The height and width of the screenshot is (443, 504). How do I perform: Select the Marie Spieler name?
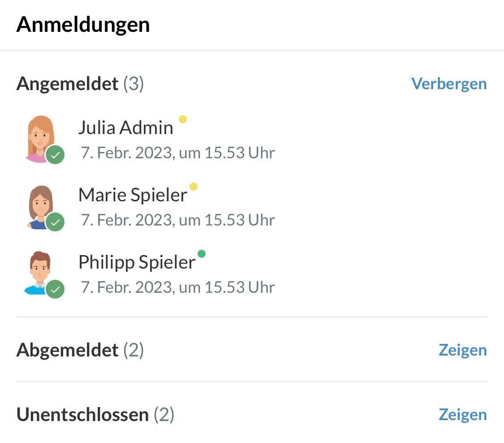click(133, 195)
